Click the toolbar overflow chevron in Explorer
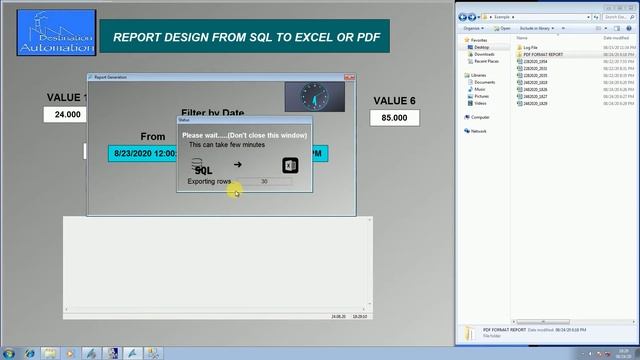This screenshot has width=640, height=360. 563,28
